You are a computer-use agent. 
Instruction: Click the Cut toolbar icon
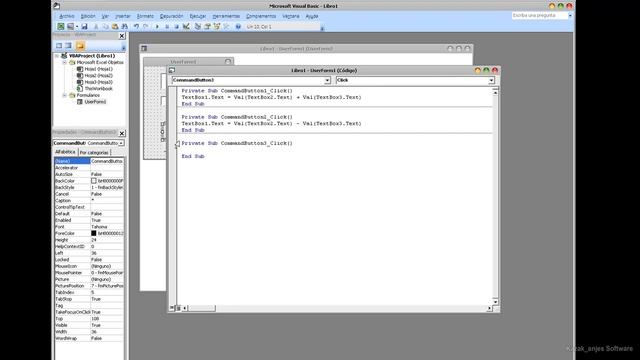click(x=96, y=27)
